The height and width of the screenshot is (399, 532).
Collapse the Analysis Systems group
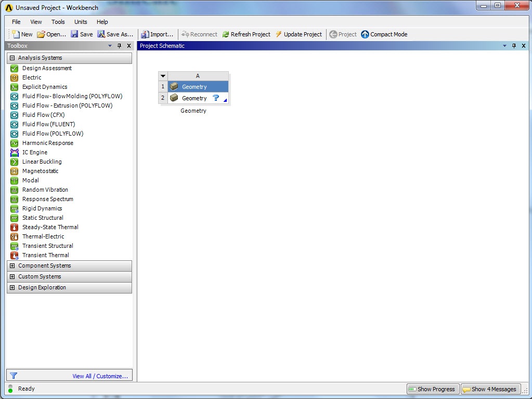(x=12, y=58)
